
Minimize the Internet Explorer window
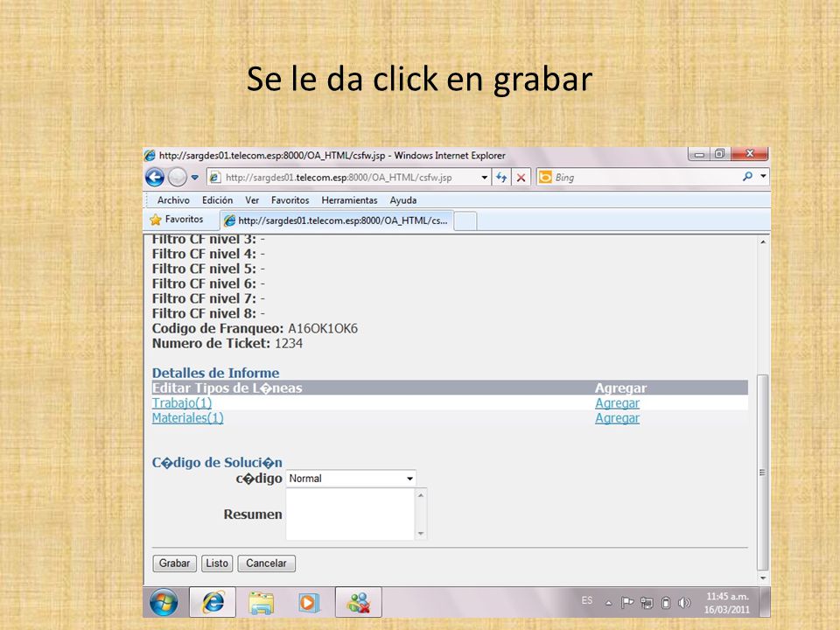(698, 155)
